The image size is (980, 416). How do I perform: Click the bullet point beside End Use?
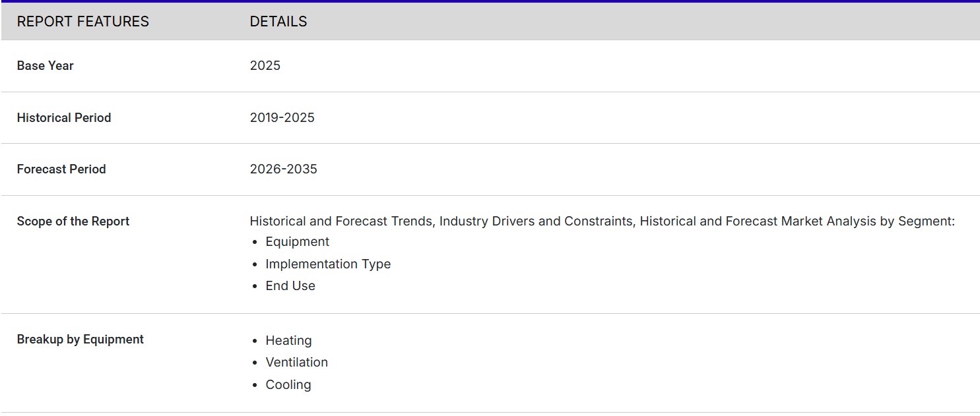pyautogui.click(x=255, y=287)
